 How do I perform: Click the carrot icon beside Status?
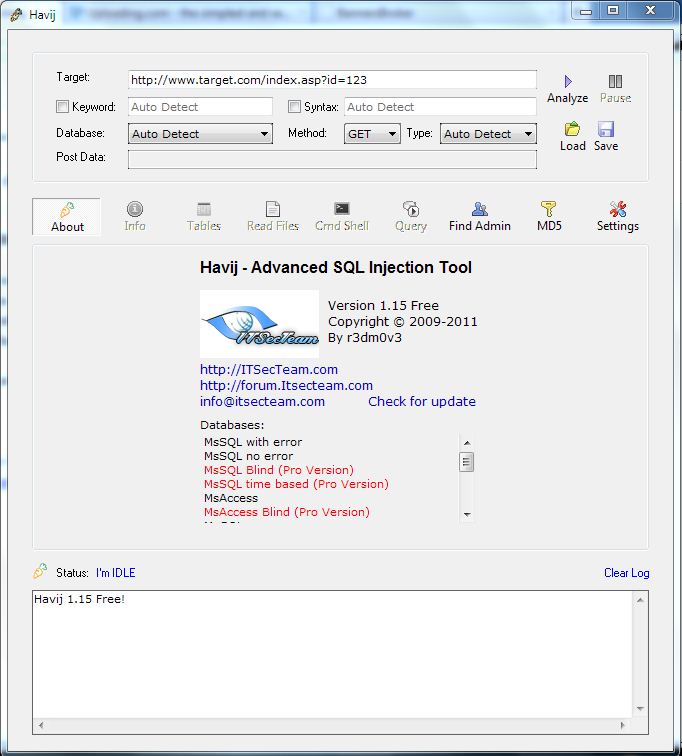tap(40, 571)
